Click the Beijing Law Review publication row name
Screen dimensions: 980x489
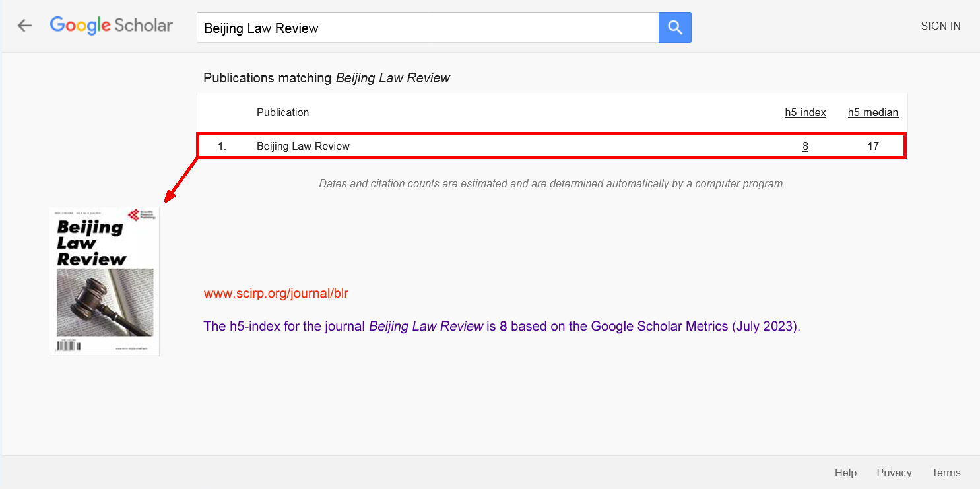pyautogui.click(x=303, y=146)
